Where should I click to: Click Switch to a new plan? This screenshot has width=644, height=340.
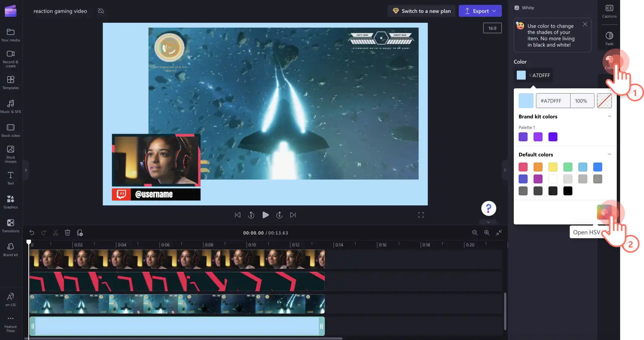click(x=422, y=11)
